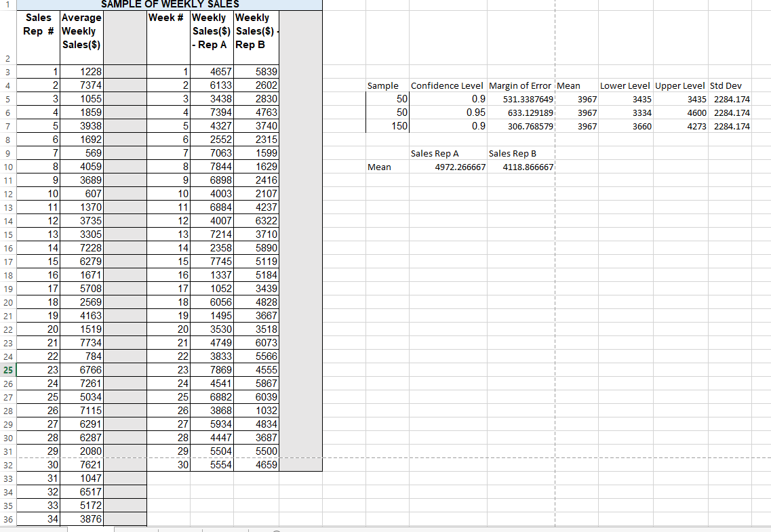The height and width of the screenshot is (532, 771).
Task: Click Rep B weekly sales 1599
Action: click(x=256, y=153)
